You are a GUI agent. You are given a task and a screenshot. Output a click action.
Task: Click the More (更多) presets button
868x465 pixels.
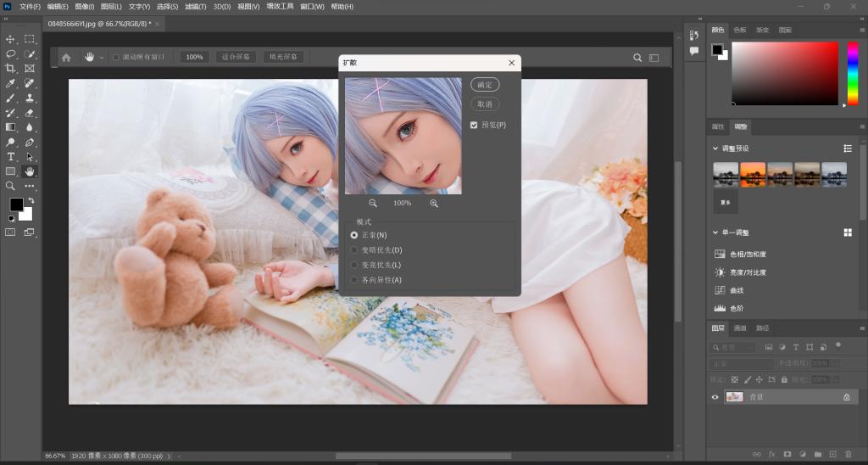[x=726, y=202]
